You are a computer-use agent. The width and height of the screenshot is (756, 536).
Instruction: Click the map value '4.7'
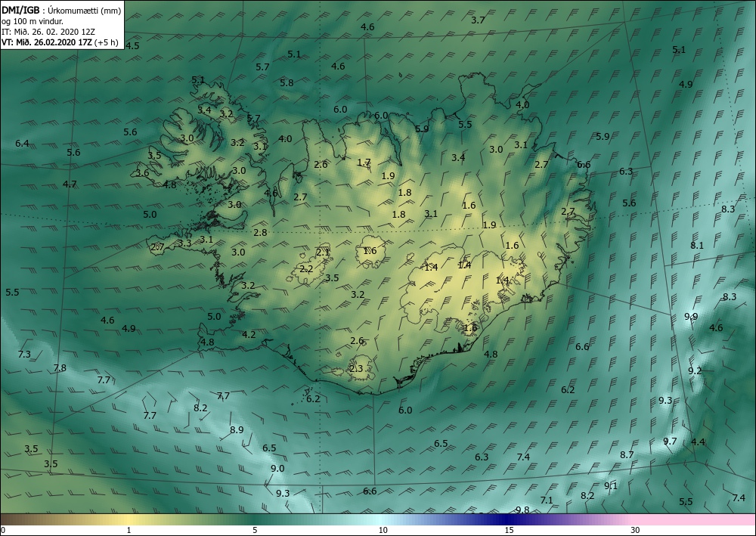coord(70,184)
